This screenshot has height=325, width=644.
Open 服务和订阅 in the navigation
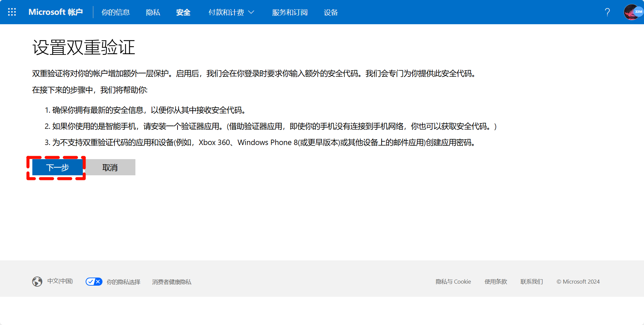click(290, 12)
